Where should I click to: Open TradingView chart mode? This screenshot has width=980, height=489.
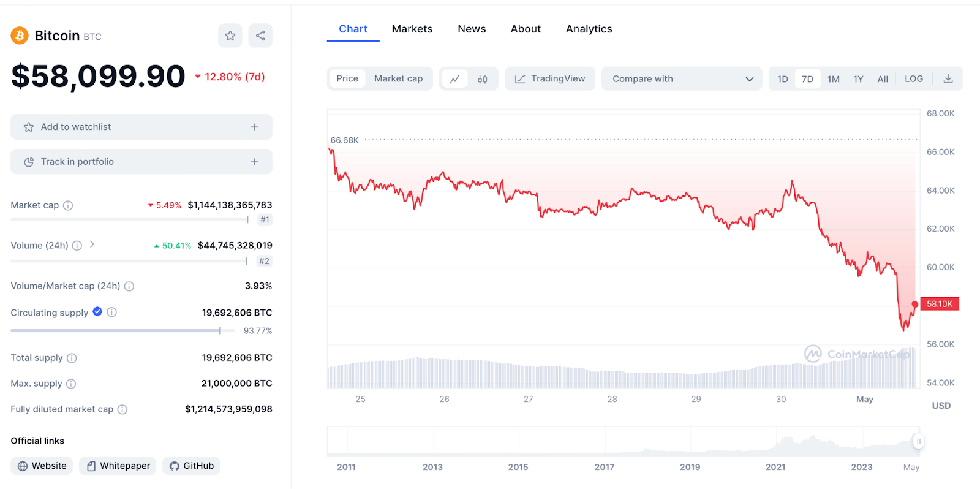(x=550, y=78)
